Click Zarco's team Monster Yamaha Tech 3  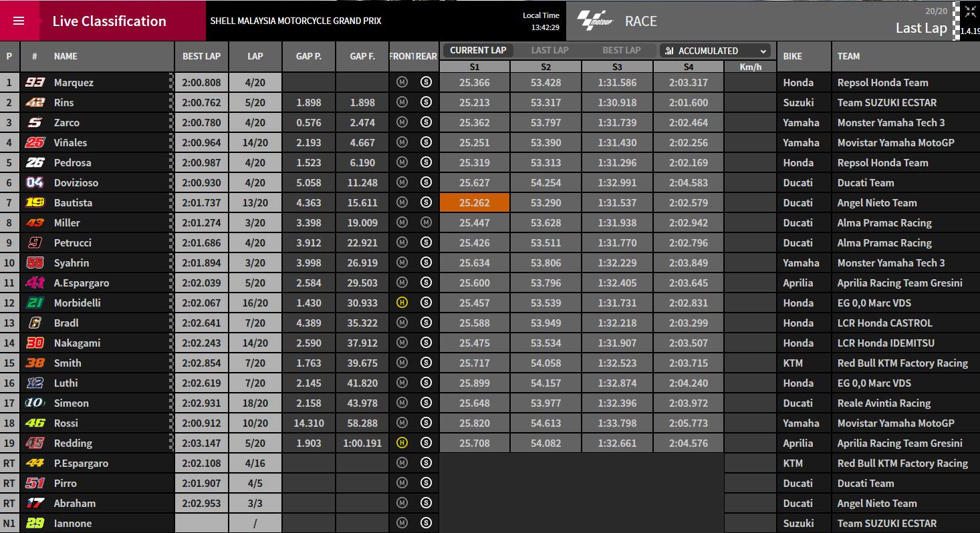click(891, 122)
